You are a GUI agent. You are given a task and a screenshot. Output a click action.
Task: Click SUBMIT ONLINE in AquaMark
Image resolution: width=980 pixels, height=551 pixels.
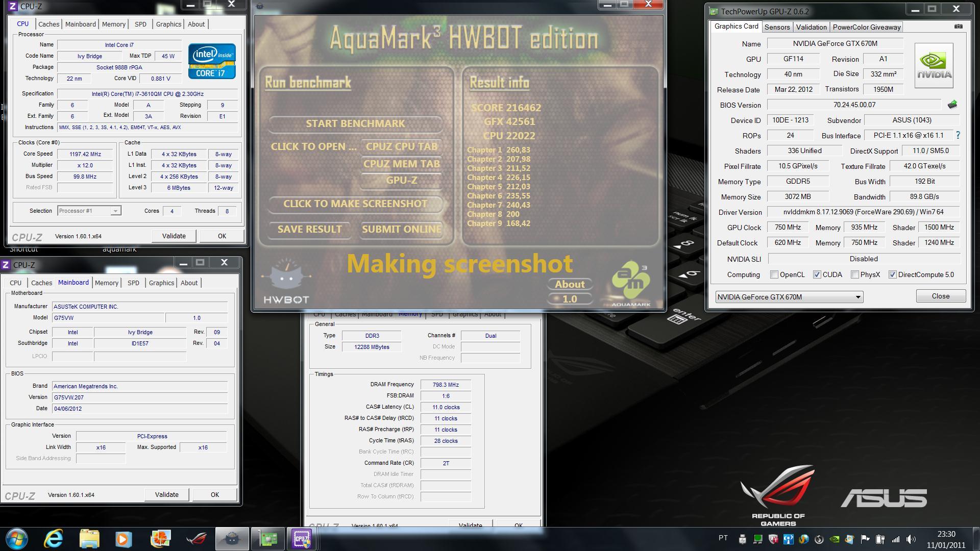tap(402, 229)
